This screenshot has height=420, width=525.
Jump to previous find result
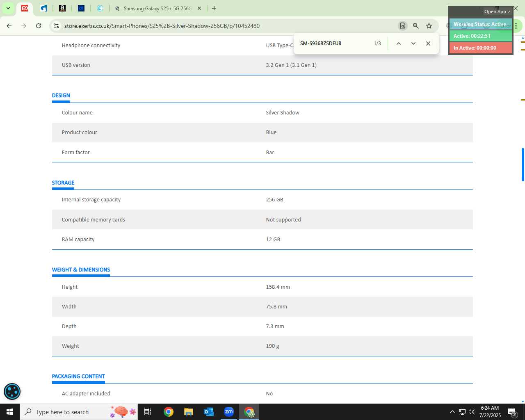[398, 43]
